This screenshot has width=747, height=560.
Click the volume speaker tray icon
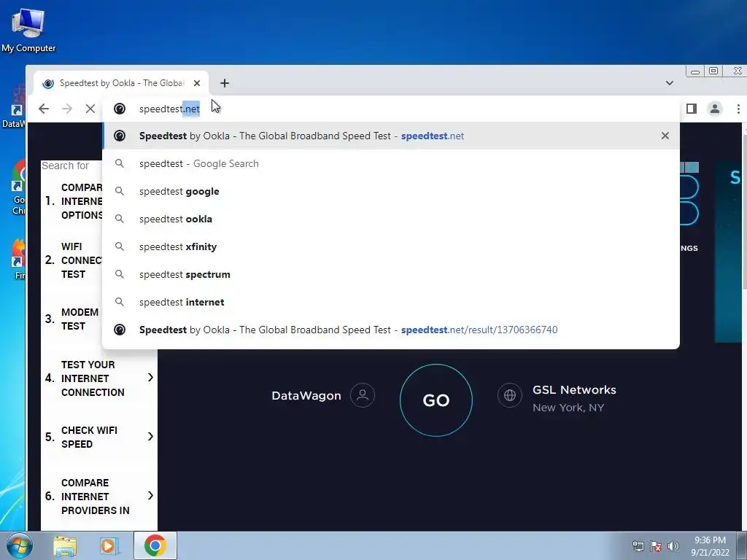[x=673, y=546]
